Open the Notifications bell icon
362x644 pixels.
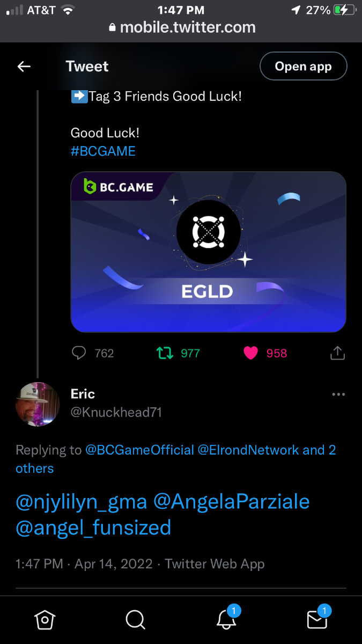[226, 620]
